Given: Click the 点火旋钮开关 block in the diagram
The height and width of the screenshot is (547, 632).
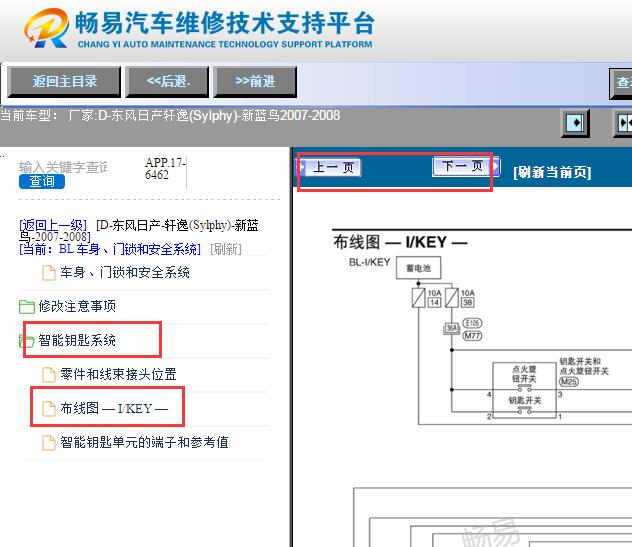Looking at the screenshot, I should [x=524, y=376].
